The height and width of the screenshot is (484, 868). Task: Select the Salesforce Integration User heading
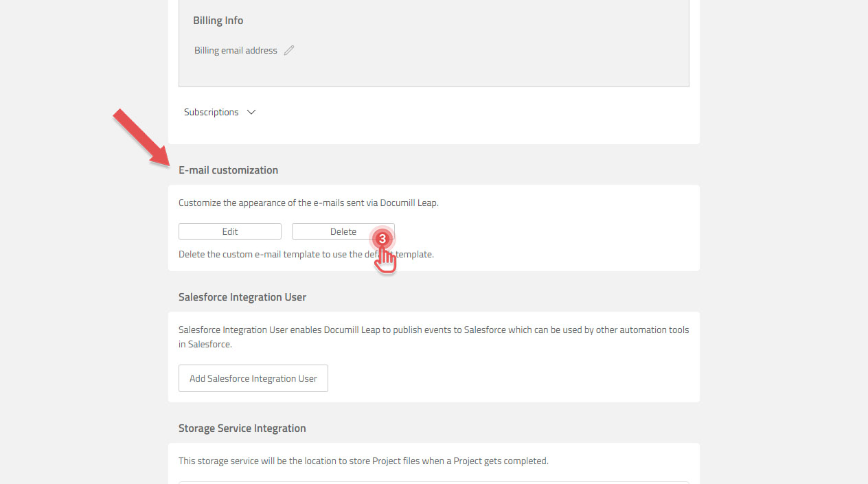(x=242, y=297)
